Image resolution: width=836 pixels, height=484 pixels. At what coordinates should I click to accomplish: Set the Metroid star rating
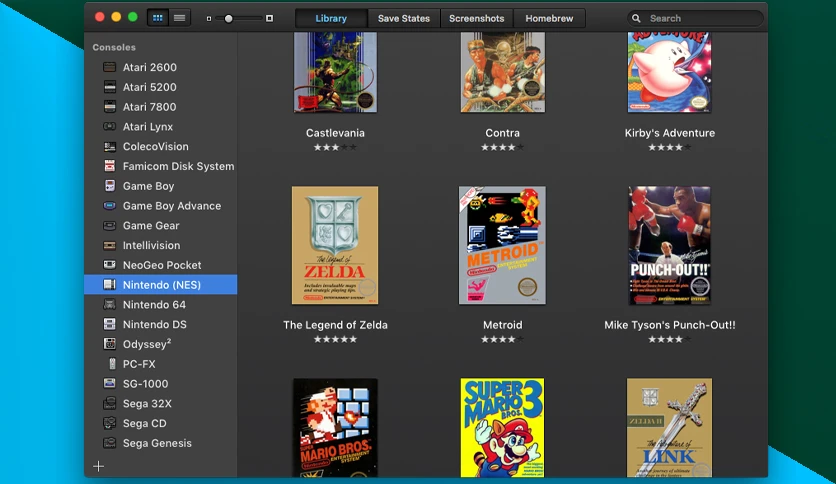click(502, 339)
